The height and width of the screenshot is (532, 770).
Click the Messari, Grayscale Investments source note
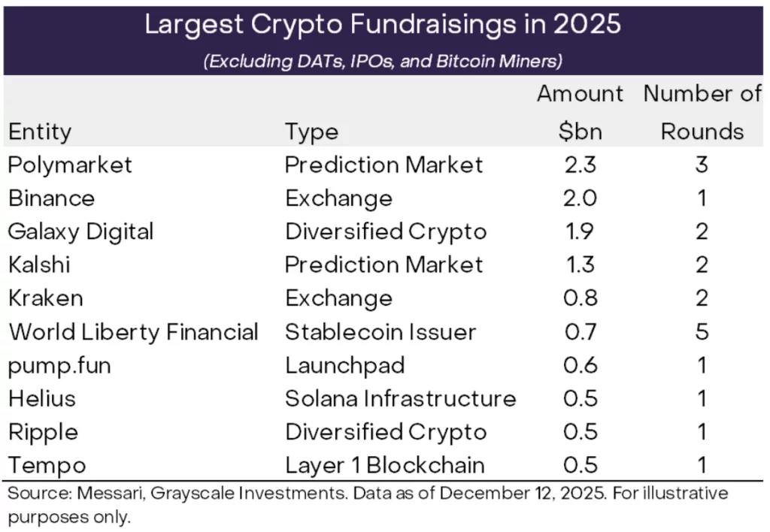368,505
